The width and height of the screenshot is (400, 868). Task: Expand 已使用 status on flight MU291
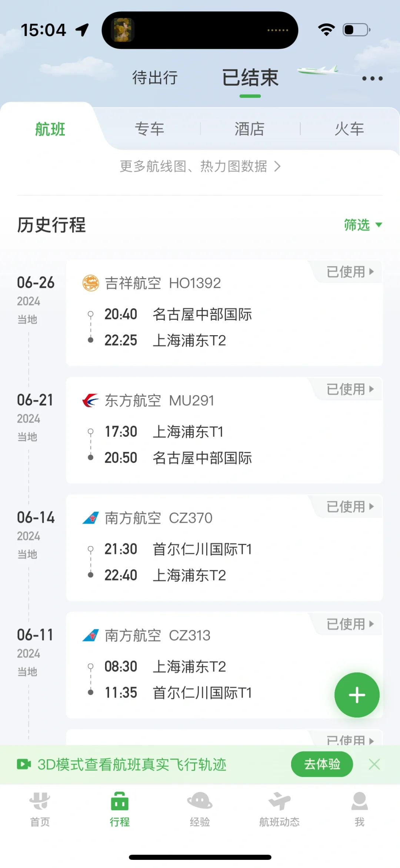point(350,389)
